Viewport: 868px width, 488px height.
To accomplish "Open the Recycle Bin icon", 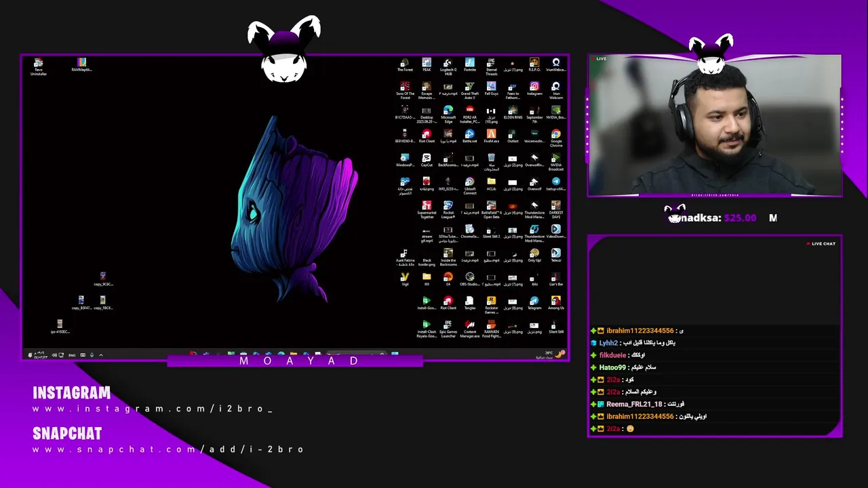I will point(492,162).
